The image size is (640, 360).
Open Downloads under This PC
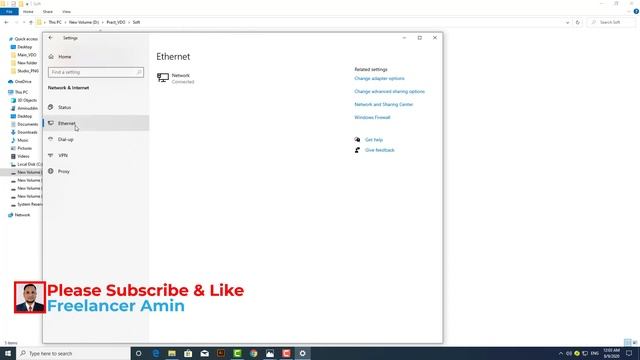27,132
